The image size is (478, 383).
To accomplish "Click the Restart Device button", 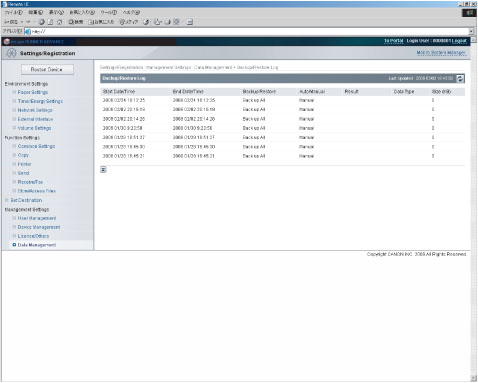I will [x=47, y=69].
